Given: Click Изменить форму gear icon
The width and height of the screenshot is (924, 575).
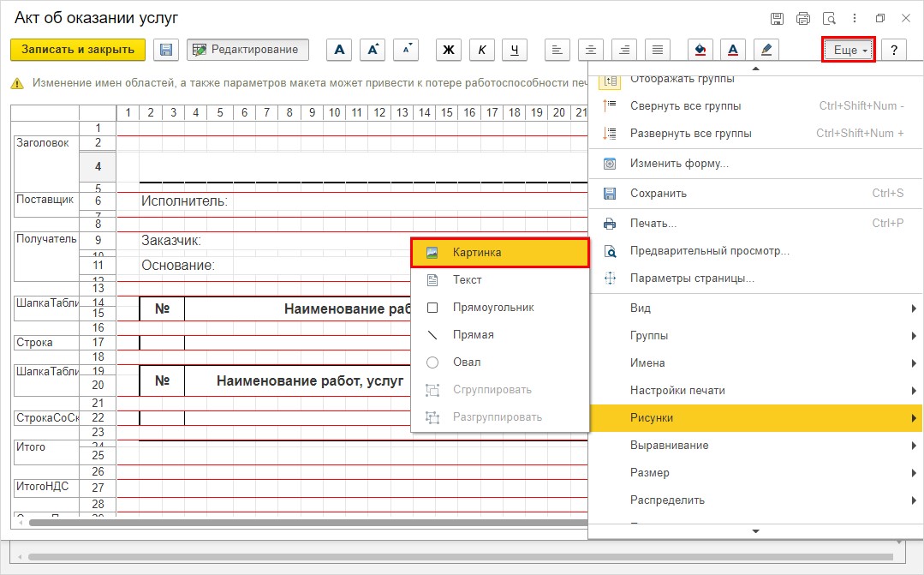Looking at the screenshot, I should tap(610, 164).
